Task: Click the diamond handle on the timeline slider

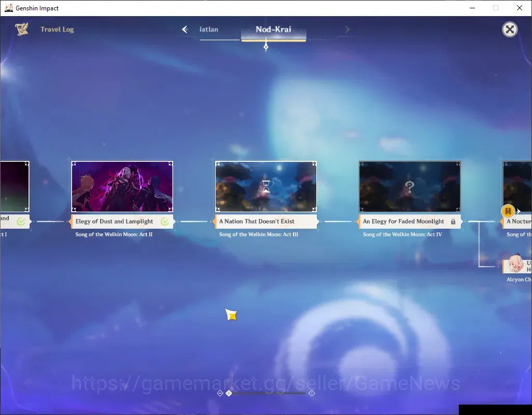Action: [x=229, y=393]
